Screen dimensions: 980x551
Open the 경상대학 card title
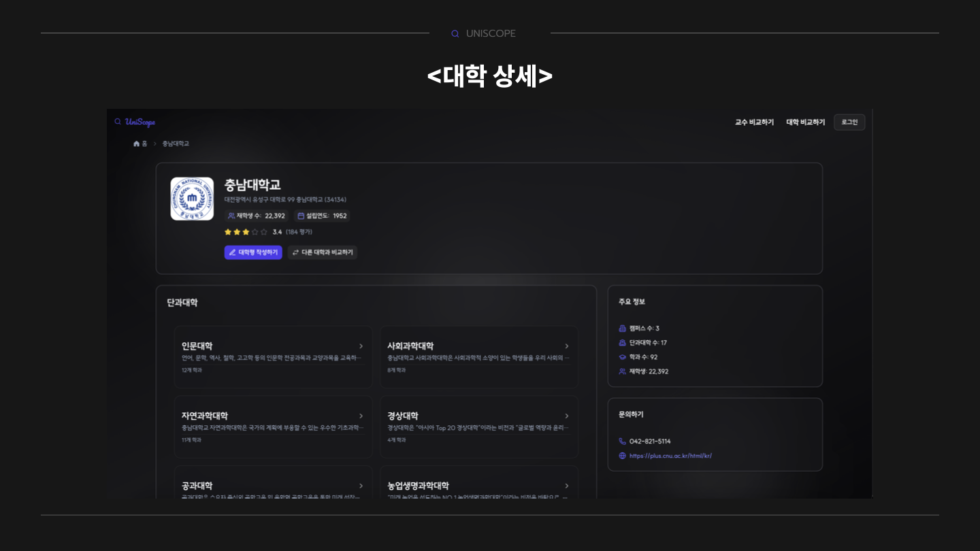coord(403,416)
